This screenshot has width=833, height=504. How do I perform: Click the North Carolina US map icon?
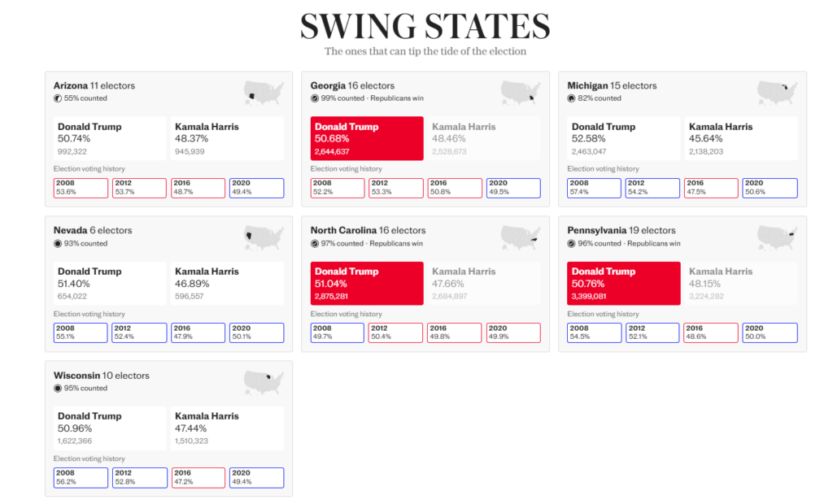(521, 237)
